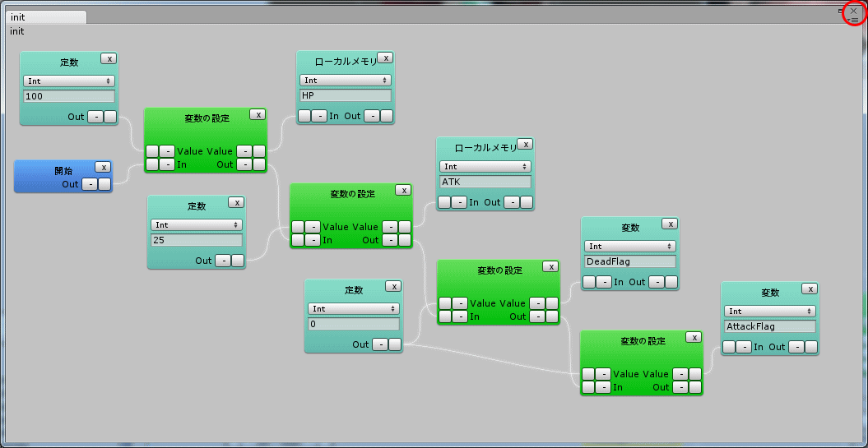Delete the 定数 node containing 25
This screenshot has height=448, width=868.
pos(236,202)
